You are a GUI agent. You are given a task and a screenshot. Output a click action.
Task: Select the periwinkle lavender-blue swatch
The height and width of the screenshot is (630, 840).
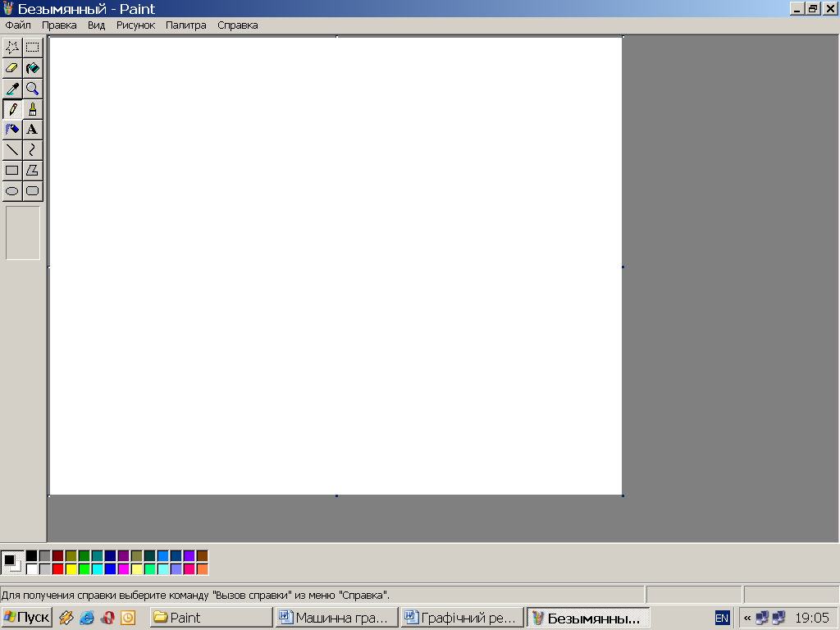coord(176,569)
